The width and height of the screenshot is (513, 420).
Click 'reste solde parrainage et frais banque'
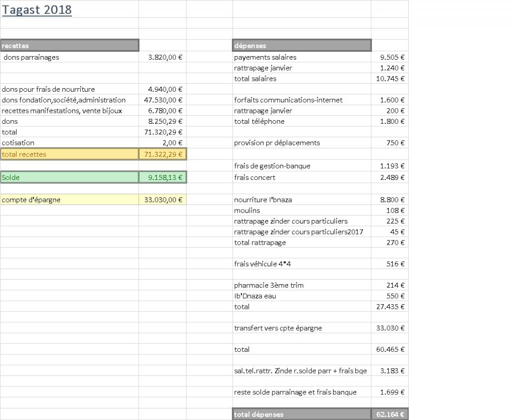pos(295,392)
